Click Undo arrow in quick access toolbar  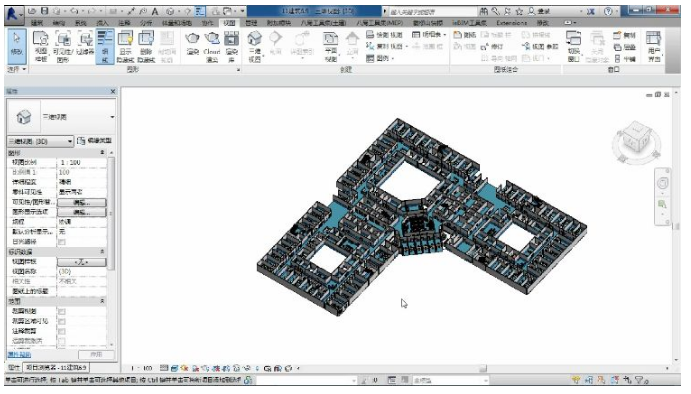(x=73, y=11)
